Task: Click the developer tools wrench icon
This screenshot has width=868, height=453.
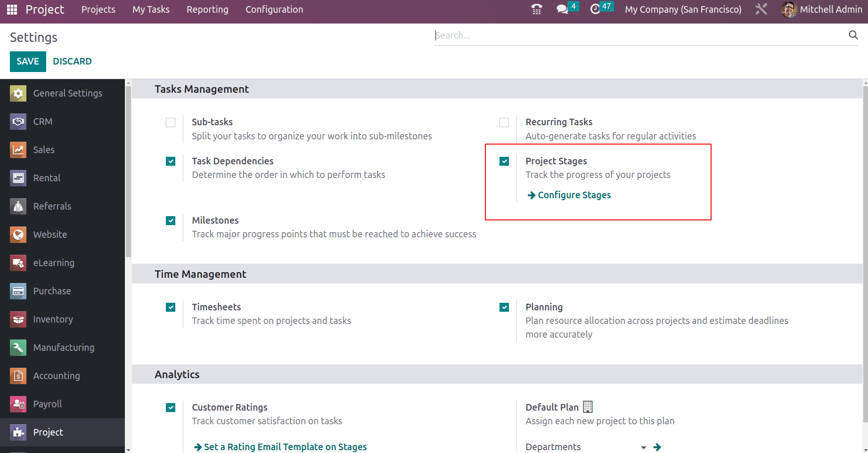Action: point(761,9)
